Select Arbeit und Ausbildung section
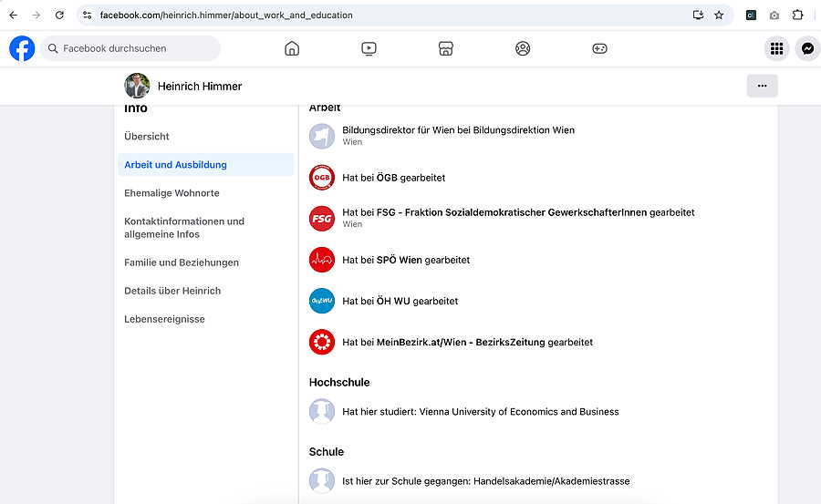821x504 pixels. point(206,164)
